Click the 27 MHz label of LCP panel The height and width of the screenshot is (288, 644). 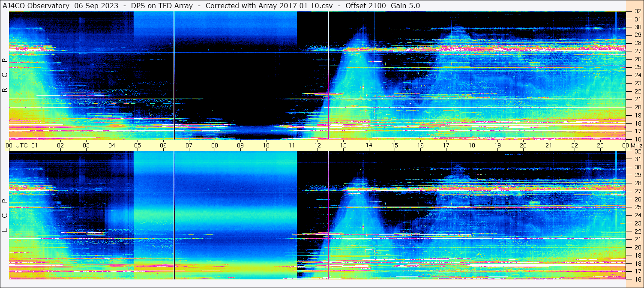click(637, 191)
